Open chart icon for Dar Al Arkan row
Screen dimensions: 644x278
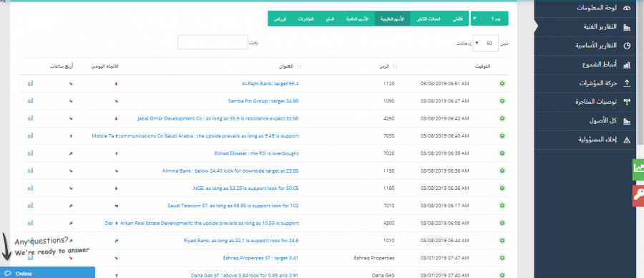(30, 223)
